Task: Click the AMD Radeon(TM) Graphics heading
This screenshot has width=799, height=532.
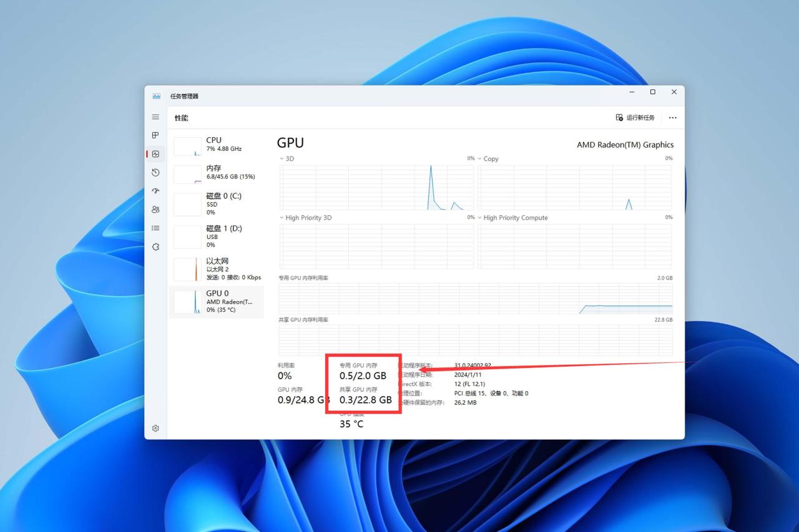Action: pos(625,145)
